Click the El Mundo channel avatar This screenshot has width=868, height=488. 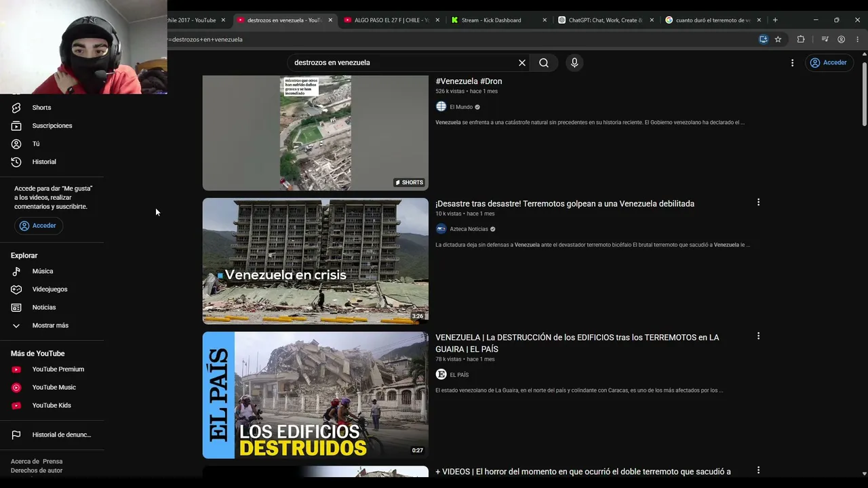[x=441, y=107]
